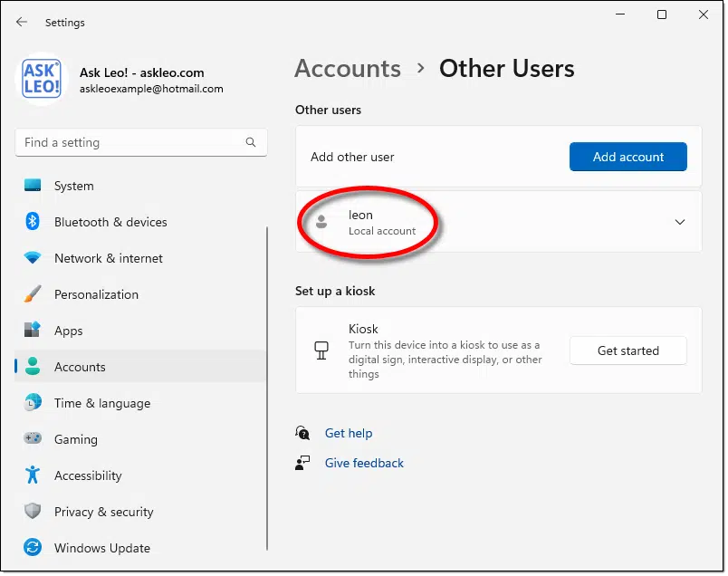728x576 pixels.
Task: Click the Gaming controller icon
Action: point(33,439)
